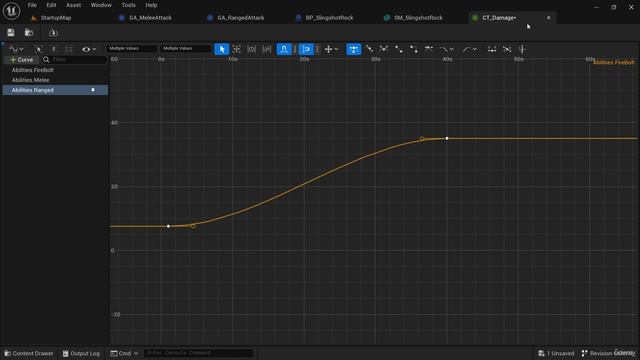This screenshot has width=640, height=360.
Task: Open the Window menu
Action: [101, 5]
